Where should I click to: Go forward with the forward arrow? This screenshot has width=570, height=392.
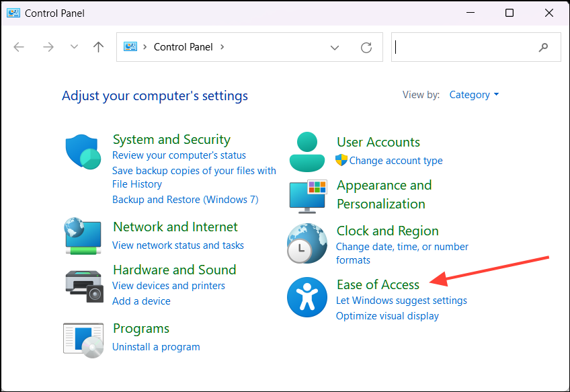coord(48,47)
